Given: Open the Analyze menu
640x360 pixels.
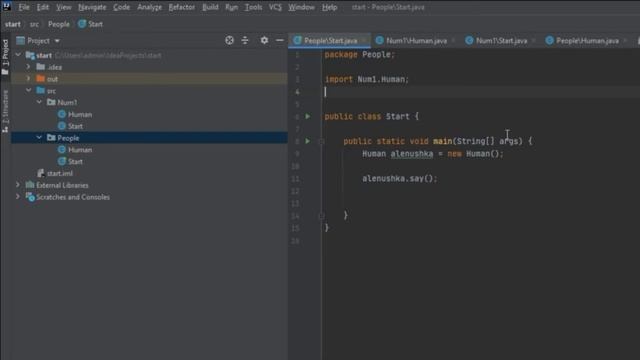Looking at the screenshot, I should [x=149, y=7].
